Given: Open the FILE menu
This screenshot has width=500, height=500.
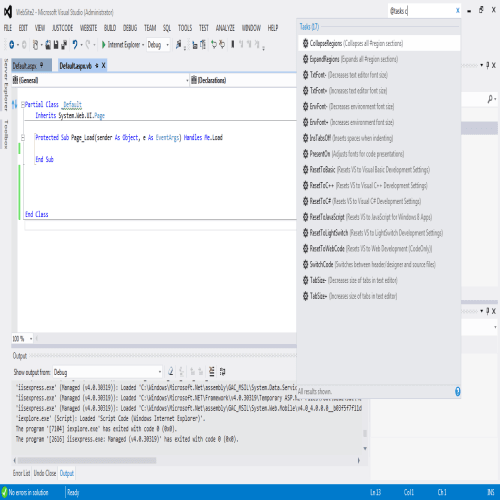Looking at the screenshot, I should (x=8, y=28).
